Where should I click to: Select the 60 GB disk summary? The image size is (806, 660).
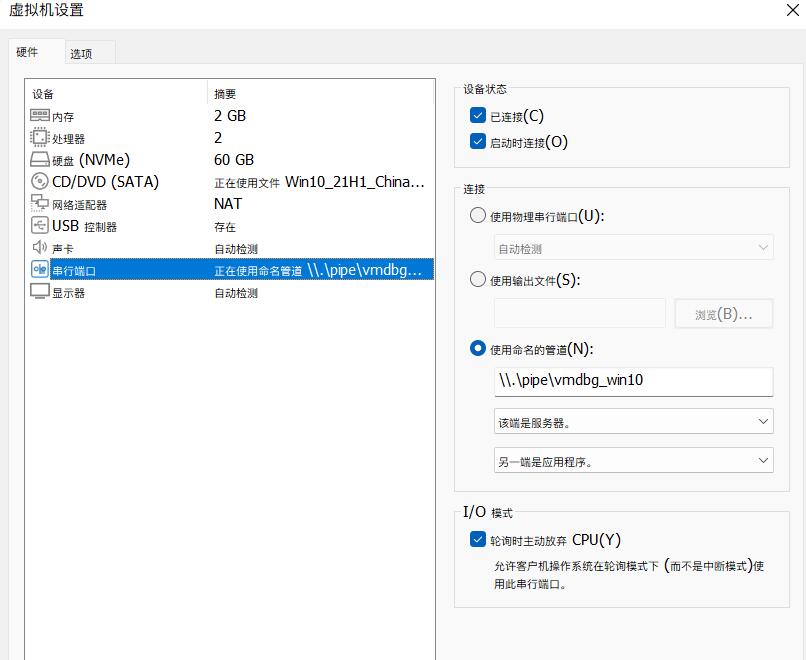coord(234,160)
